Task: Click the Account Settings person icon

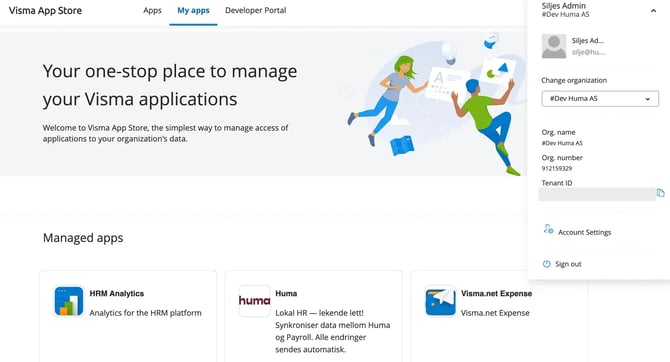Action: pos(548,229)
